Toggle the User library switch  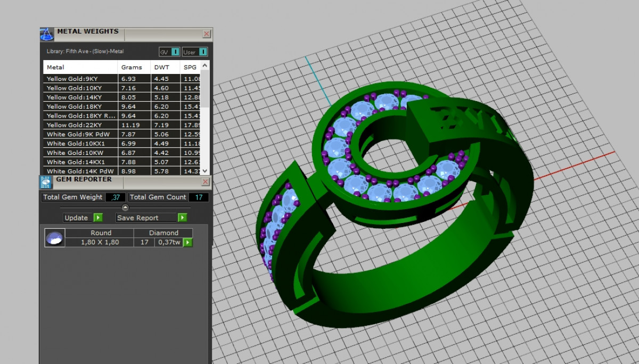tap(203, 52)
